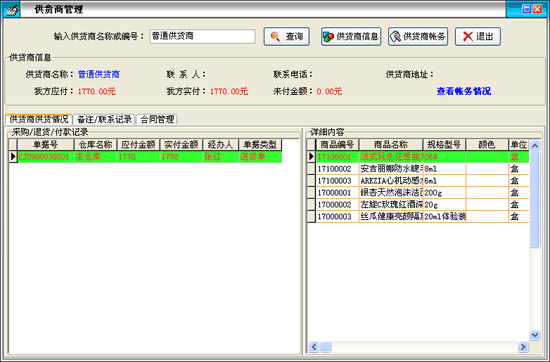Viewport: 550px width, 362px height.
Task: Open 供货商帐务 supplier accounts button
Action: click(x=418, y=36)
